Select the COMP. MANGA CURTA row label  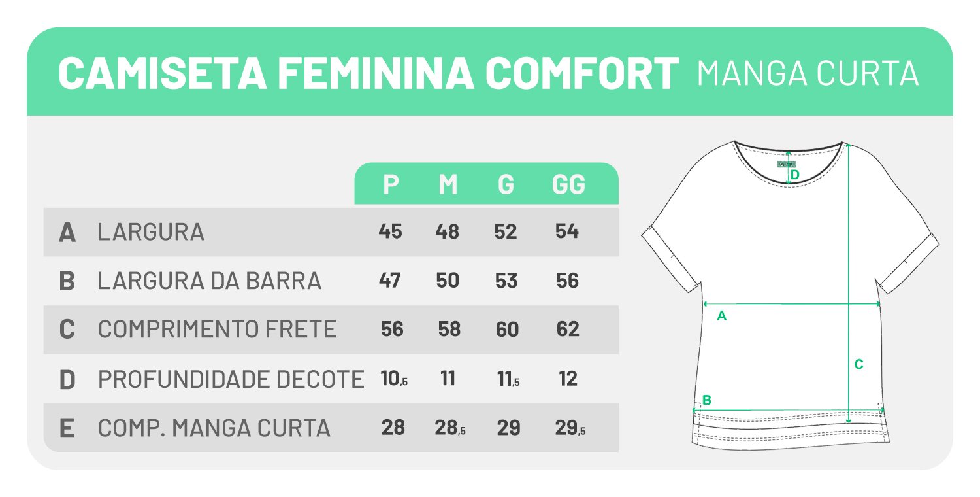(214, 428)
